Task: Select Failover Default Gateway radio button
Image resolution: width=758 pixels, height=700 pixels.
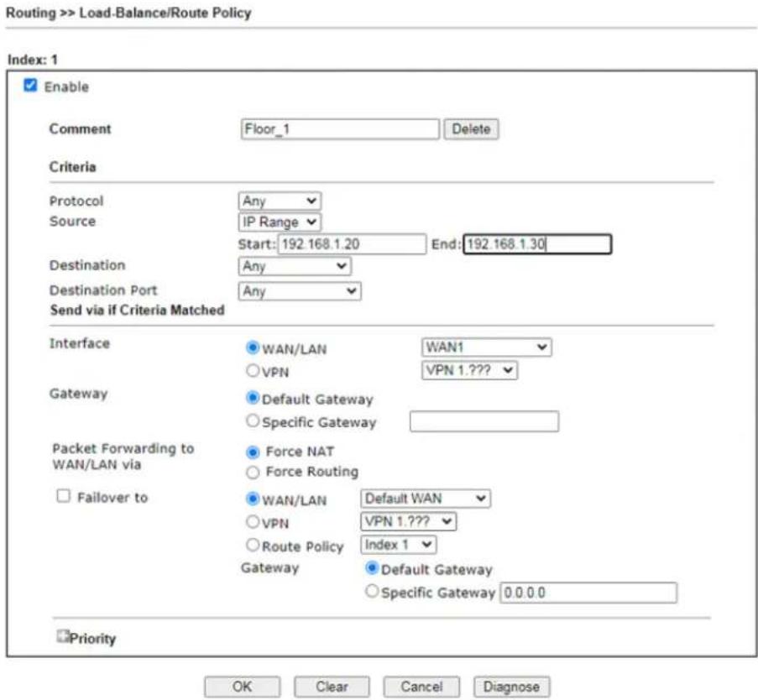Action: (x=371, y=568)
